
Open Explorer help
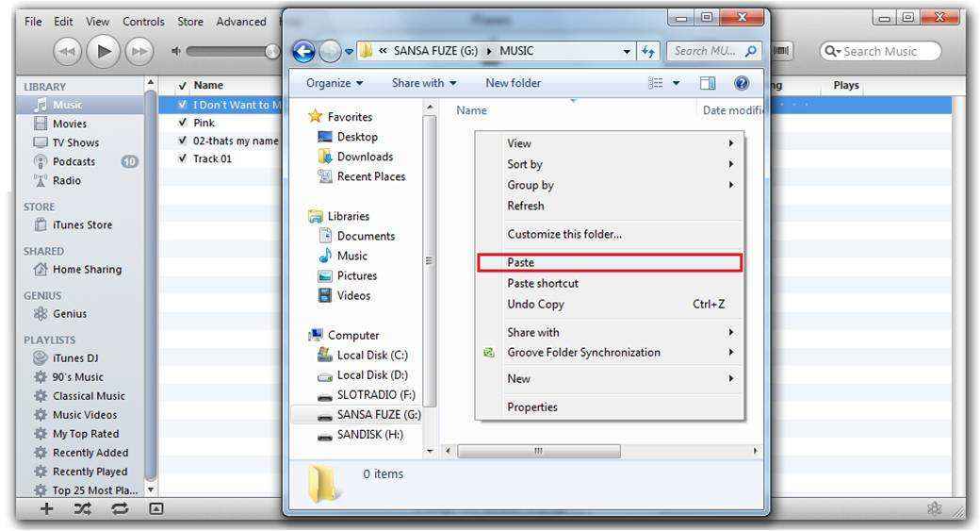[742, 83]
